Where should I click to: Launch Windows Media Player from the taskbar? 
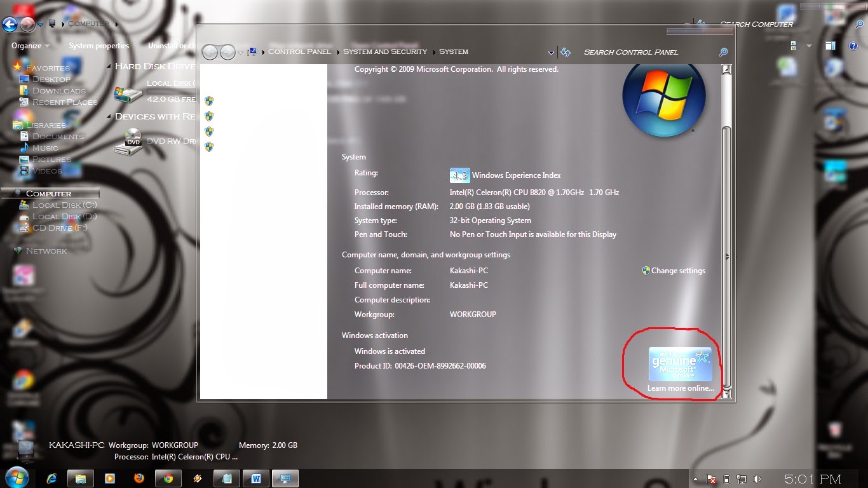[110, 478]
